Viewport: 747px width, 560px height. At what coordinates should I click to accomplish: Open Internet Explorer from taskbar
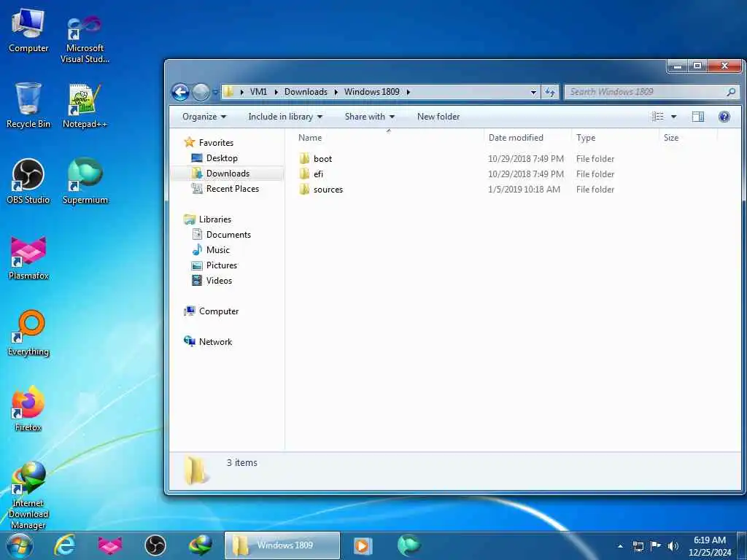[x=65, y=545]
